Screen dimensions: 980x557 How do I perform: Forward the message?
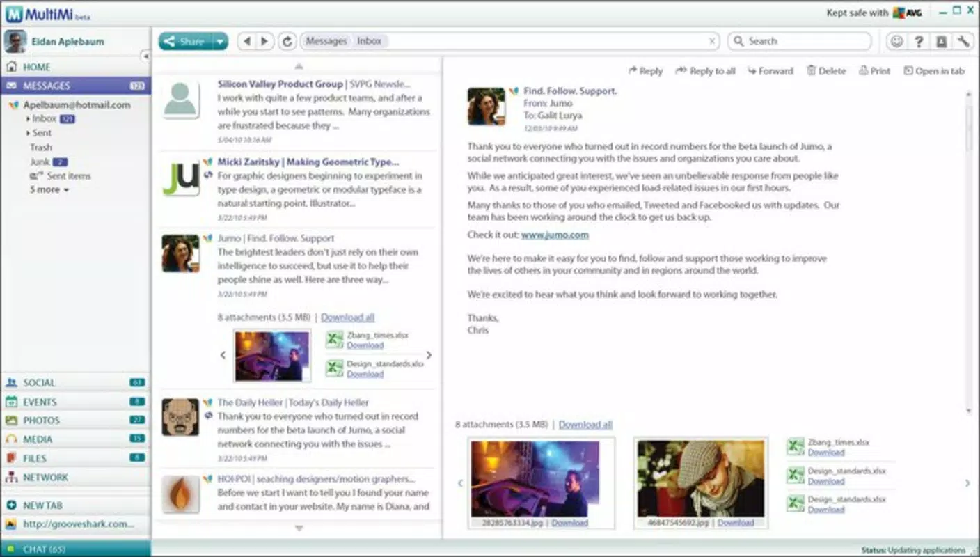pyautogui.click(x=770, y=71)
